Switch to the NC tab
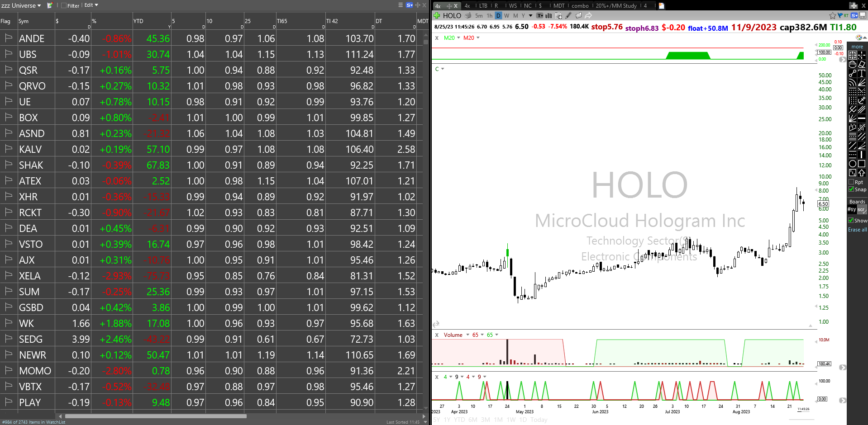 528,6
